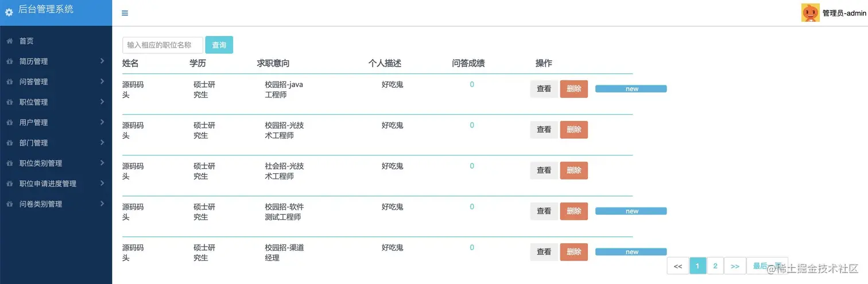This screenshot has height=284, width=868.
Task: Click the hamburger menu icon in top bar
Action: click(125, 13)
